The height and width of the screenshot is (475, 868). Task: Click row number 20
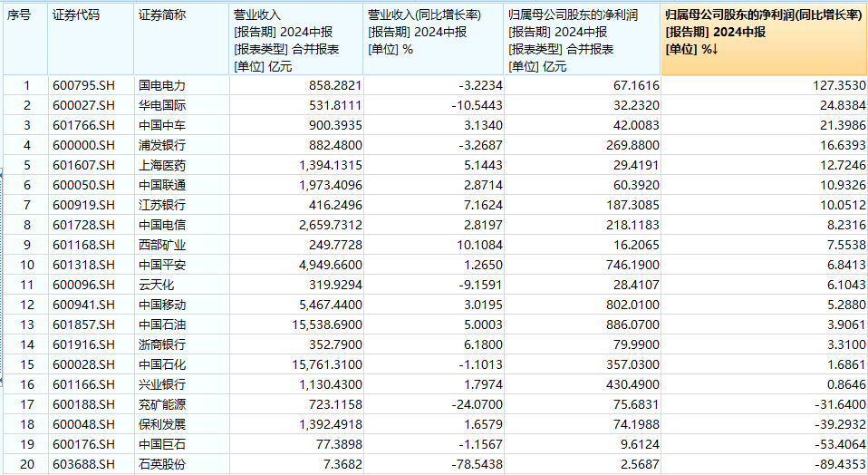click(26, 464)
